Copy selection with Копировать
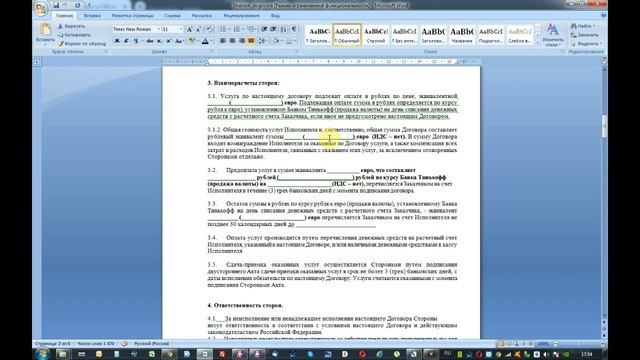The width and height of the screenshot is (640, 360). click(74, 35)
